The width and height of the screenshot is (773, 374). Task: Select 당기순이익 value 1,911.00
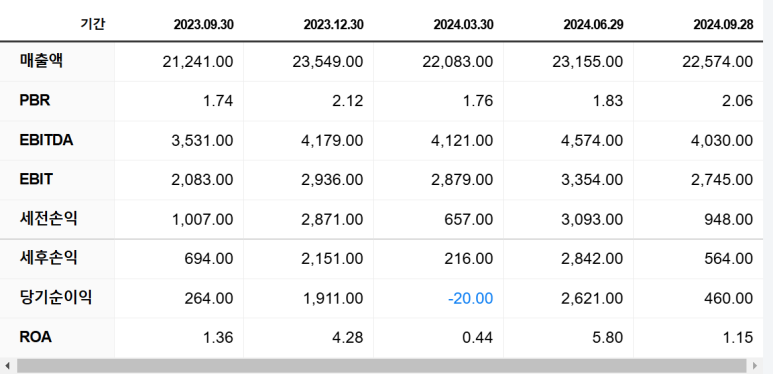(332, 298)
